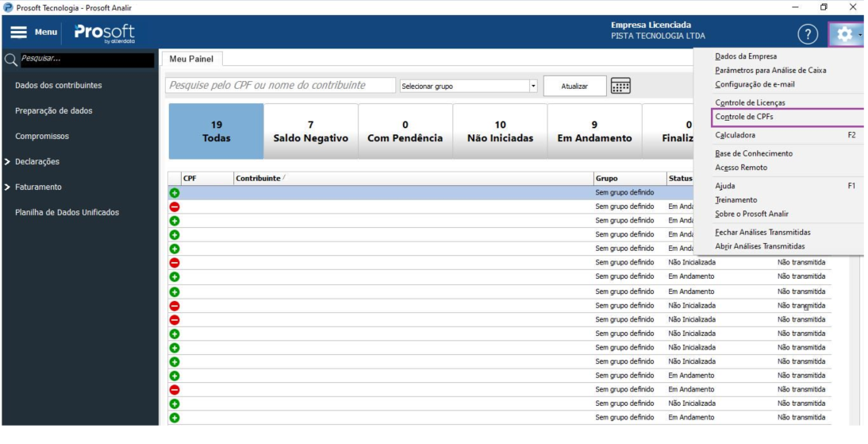Screen dimensions: 868x444
Task: Expand the Declarações tree item
Action: [x=7, y=162]
